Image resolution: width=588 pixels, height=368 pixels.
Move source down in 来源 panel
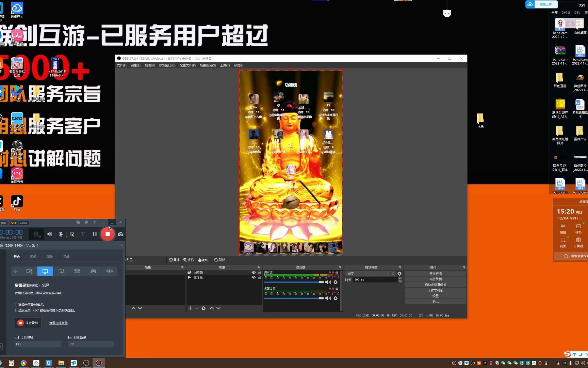point(218,308)
